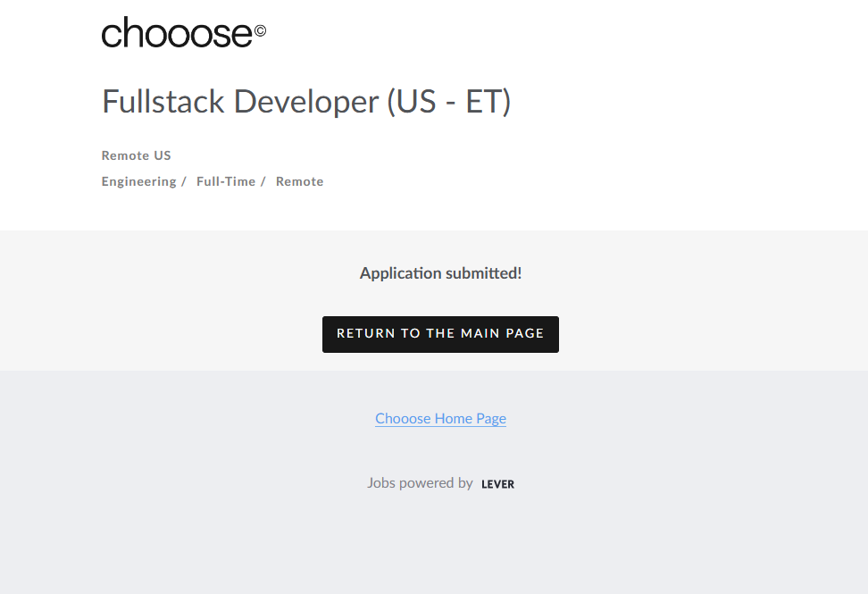The image size is (868, 594).
Task: Open the LEVER logo in the footer
Action: (x=497, y=484)
